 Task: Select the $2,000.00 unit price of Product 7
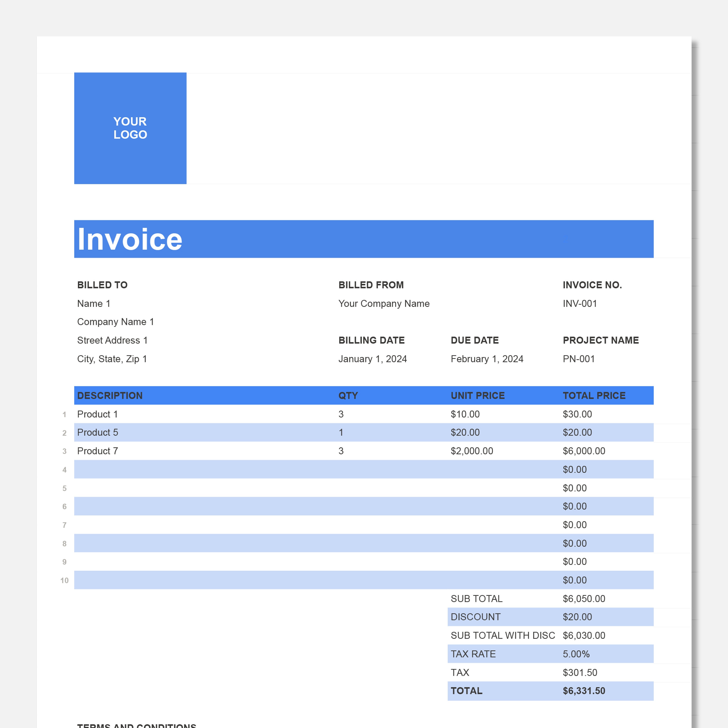[472, 451]
